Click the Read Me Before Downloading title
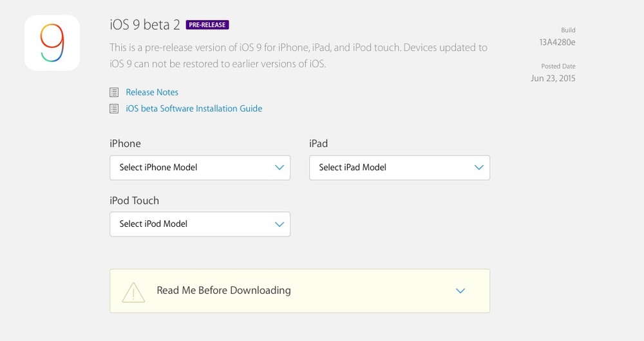Image resolution: width=644 pixels, height=341 pixels. (x=224, y=291)
